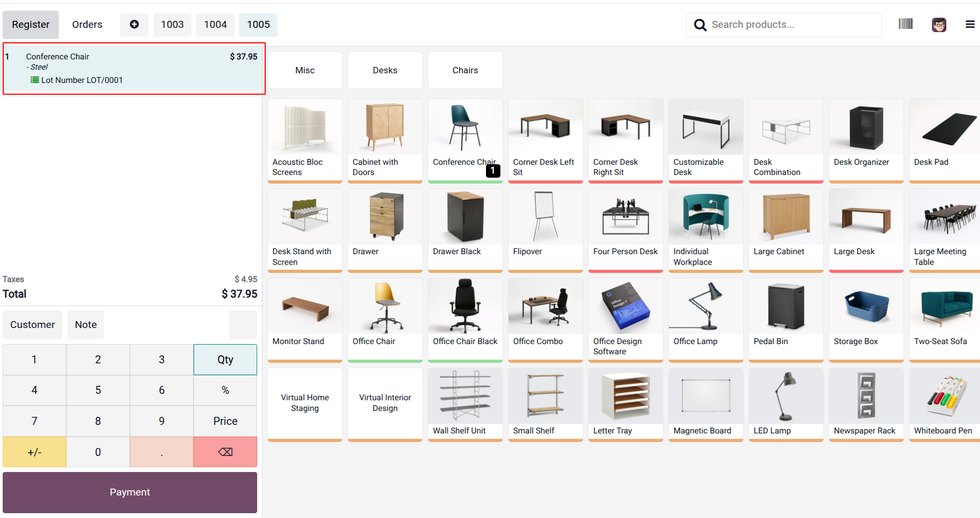Tap the decimal point key
This screenshot has width=980, height=518.
pos(161,452)
